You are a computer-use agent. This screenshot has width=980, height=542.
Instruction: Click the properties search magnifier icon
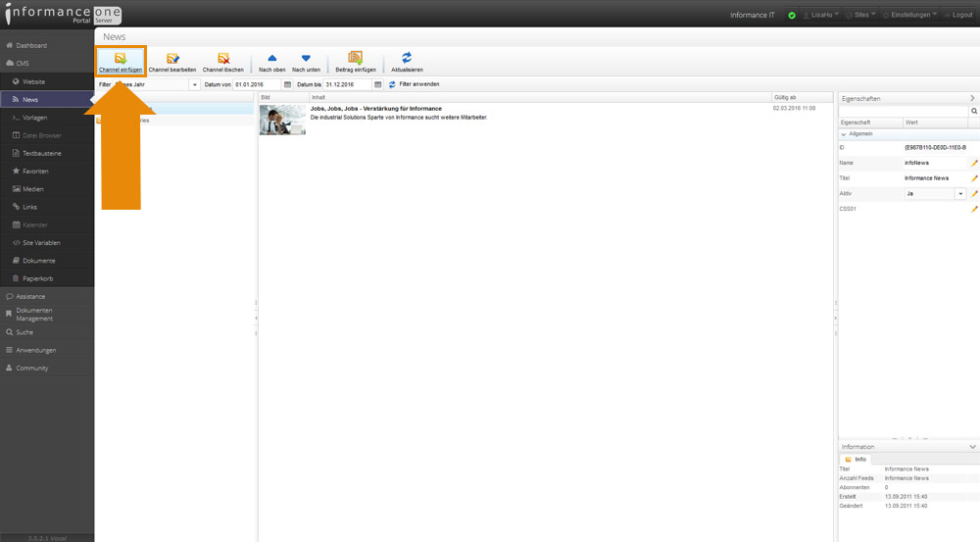[x=974, y=111]
